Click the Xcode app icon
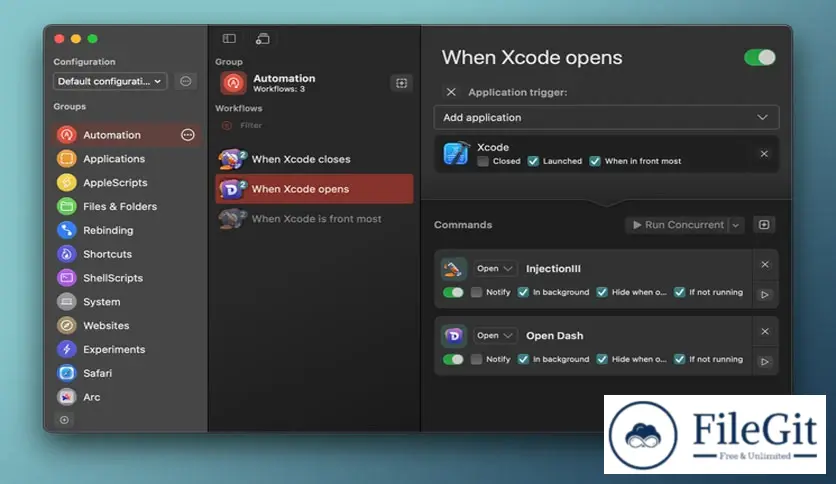This screenshot has width=836, height=484. pos(456,154)
